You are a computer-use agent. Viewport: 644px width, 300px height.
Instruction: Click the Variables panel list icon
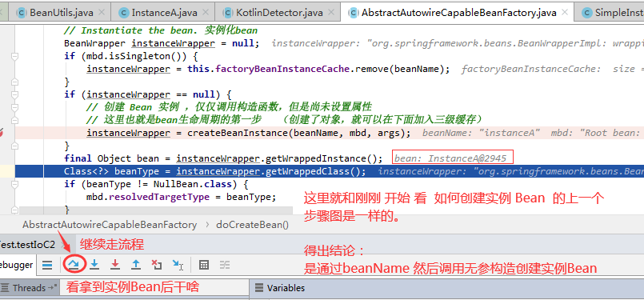click(x=258, y=288)
